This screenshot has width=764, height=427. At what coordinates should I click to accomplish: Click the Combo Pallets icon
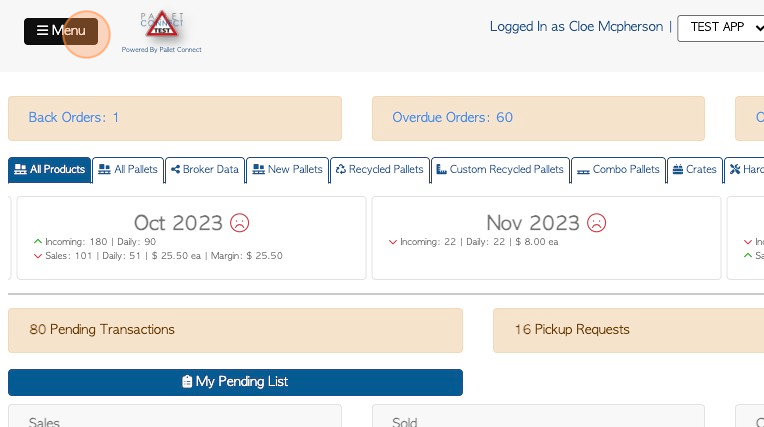[x=583, y=170]
